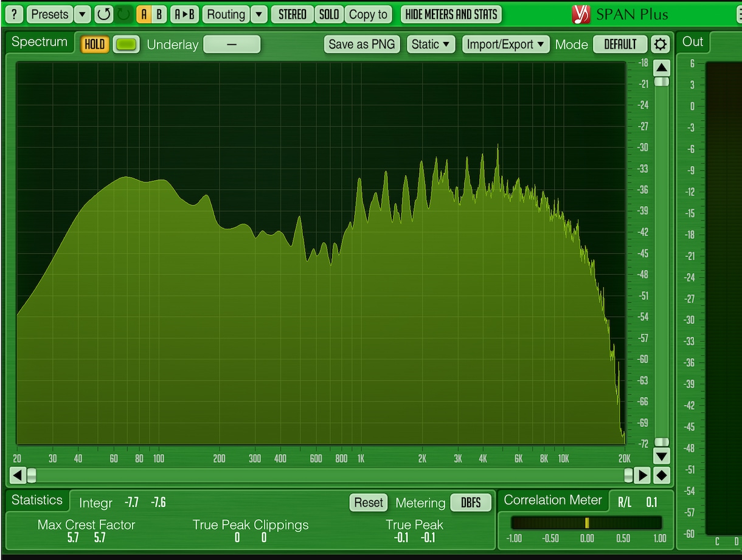
Task: Select the Correlation Meter tab
Action: coord(553,500)
